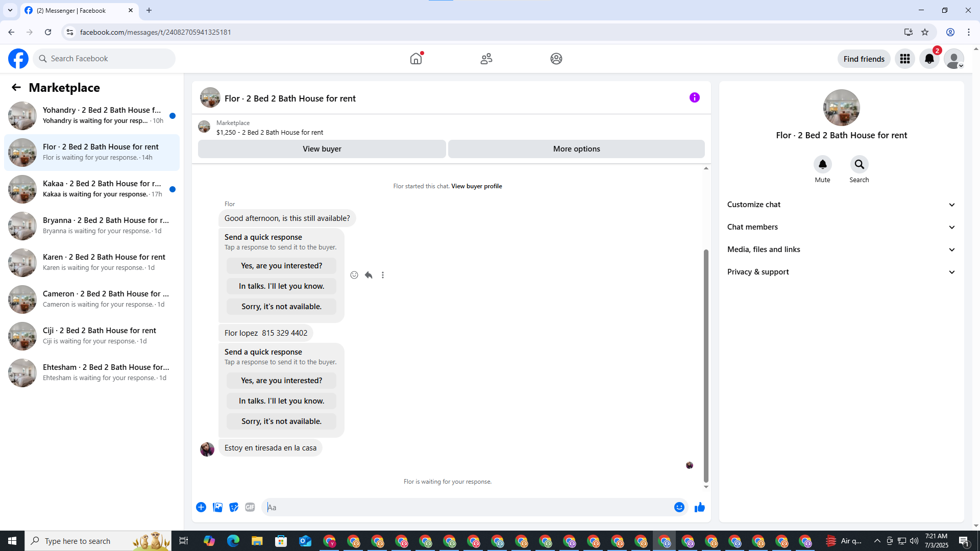980x551 pixels.
Task: Click the View buyer profile link
Action: click(476, 186)
